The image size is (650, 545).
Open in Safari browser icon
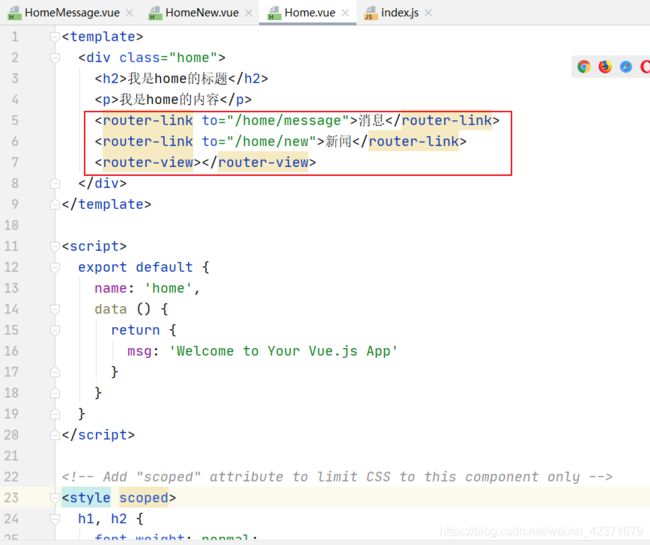pos(626,67)
